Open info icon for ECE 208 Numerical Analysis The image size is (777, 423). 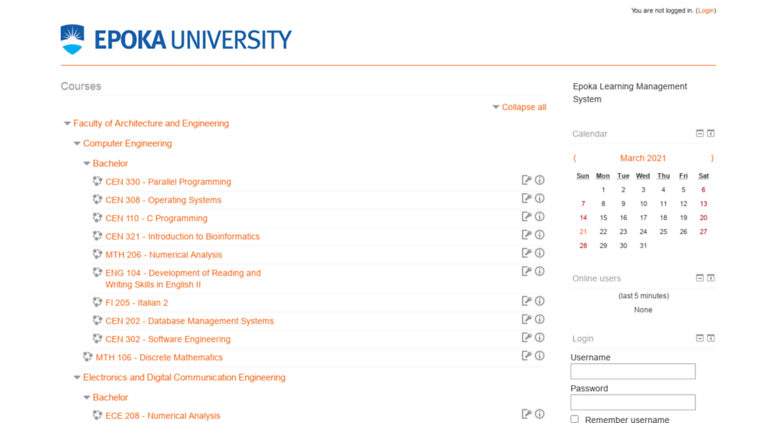coord(540,414)
